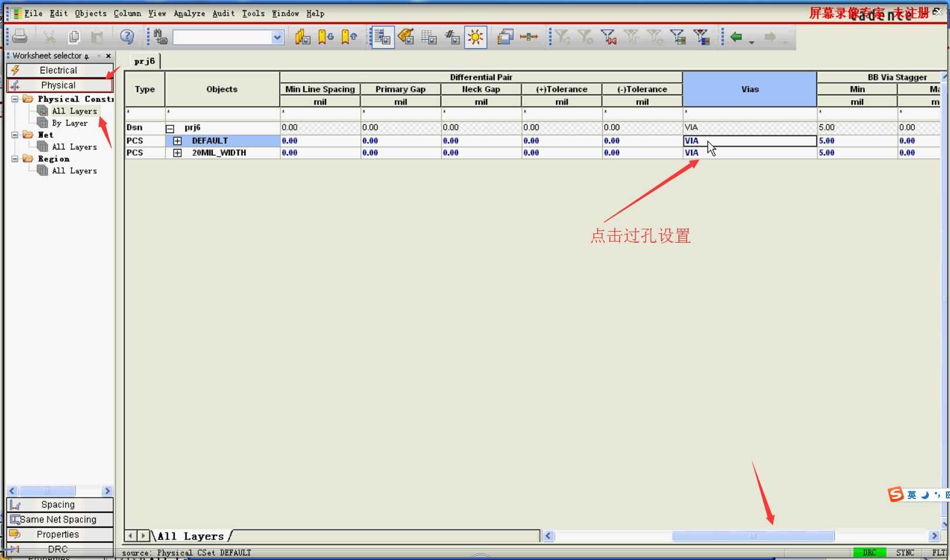Expand the DEFAULT constraint set row

177,141
